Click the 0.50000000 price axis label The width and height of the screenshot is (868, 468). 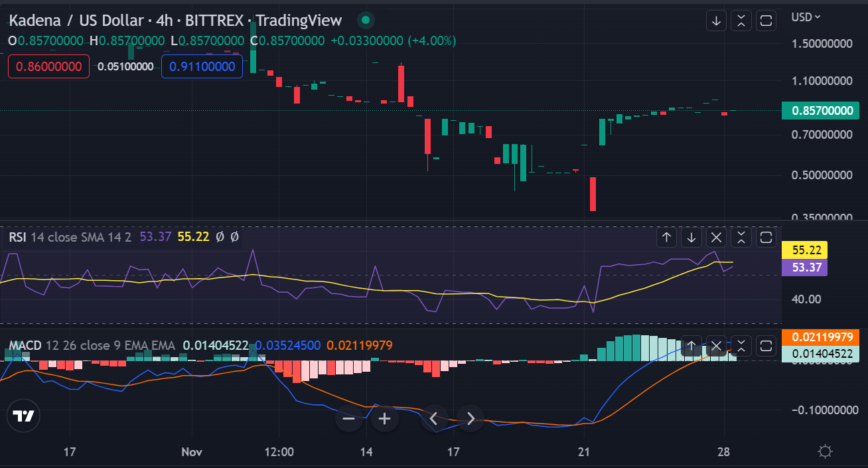click(x=822, y=175)
